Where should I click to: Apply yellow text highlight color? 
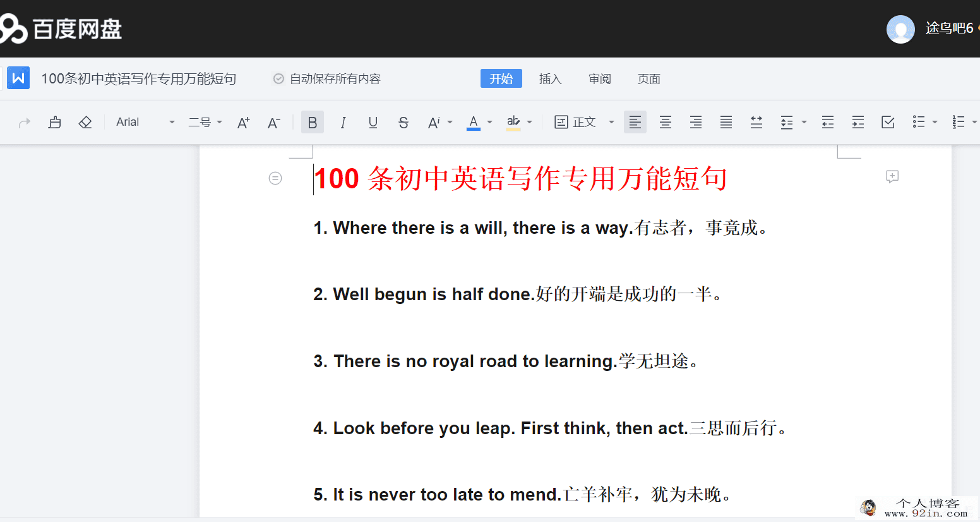[513, 123]
